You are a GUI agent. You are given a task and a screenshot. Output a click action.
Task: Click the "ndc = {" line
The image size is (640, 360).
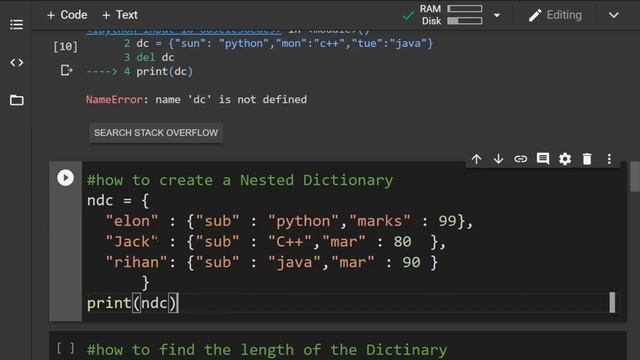tap(118, 200)
